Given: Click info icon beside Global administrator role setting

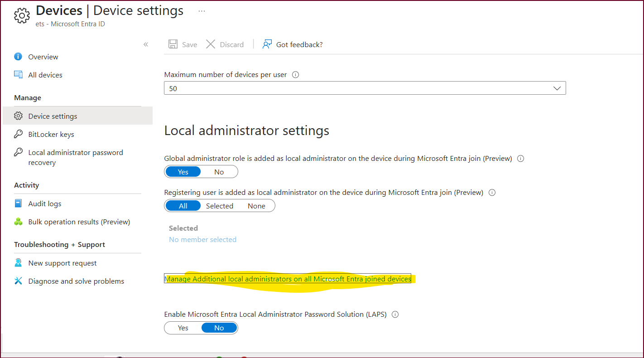Looking at the screenshot, I should pos(520,159).
